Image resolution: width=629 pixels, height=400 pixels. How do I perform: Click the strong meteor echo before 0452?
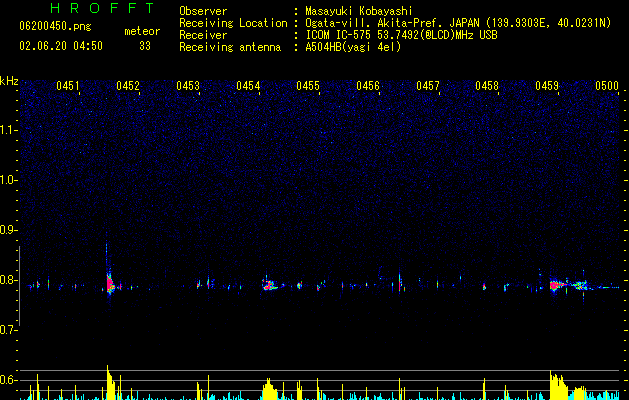[x=110, y=284]
